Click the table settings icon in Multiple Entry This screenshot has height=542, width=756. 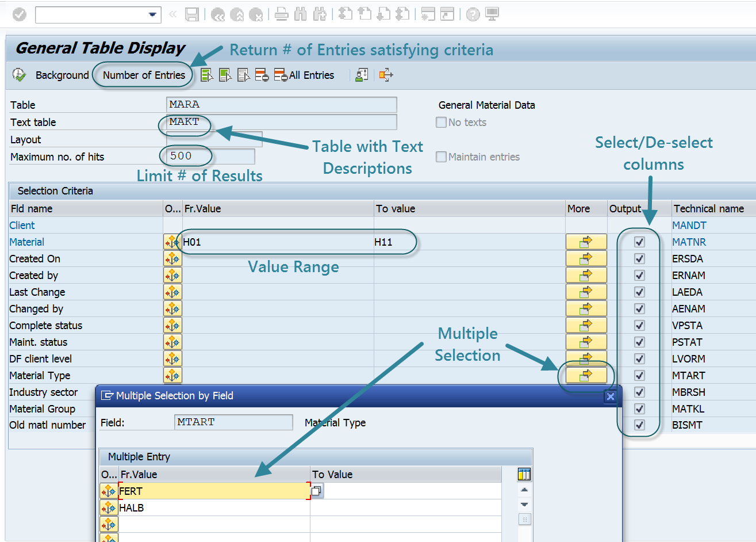click(x=524, y=474)
